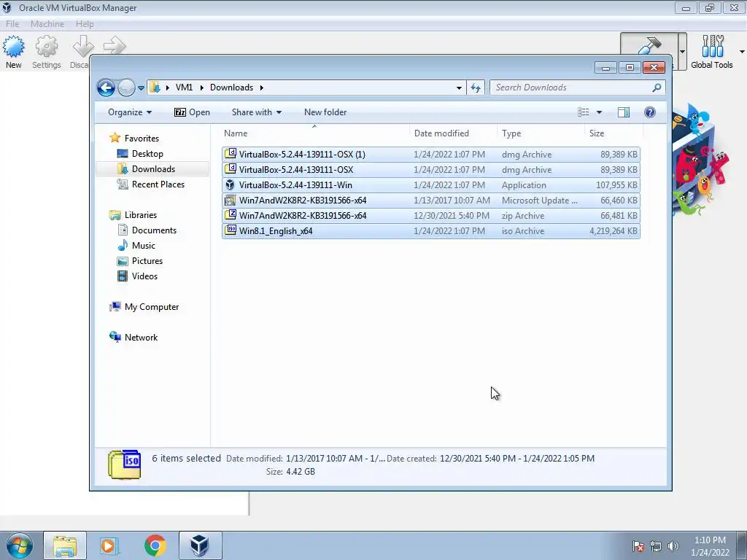Click the Start arrow in VirtualBox toolbar
Screen dimensions: 747x560
[x=115, y=45]
